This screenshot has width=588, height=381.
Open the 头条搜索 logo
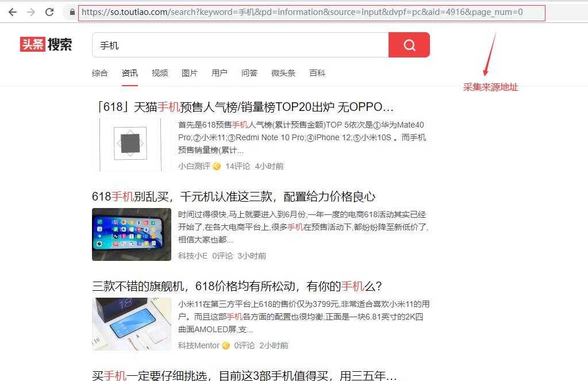[x=46, y=44]
